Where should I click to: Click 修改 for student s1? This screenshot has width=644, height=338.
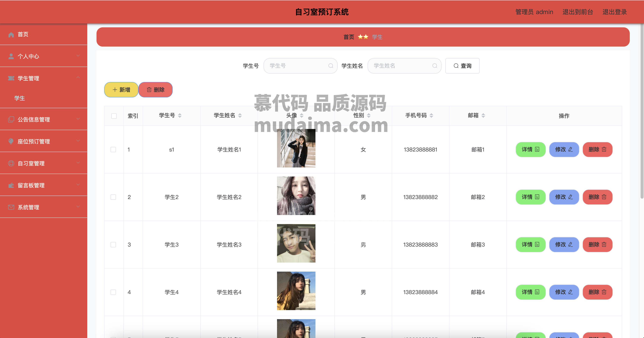pos(564,150)
